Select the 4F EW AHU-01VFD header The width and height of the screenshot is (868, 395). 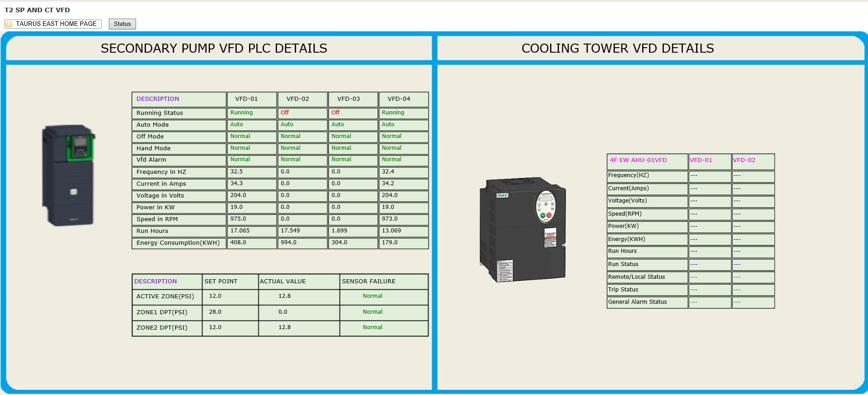(638, 160)
